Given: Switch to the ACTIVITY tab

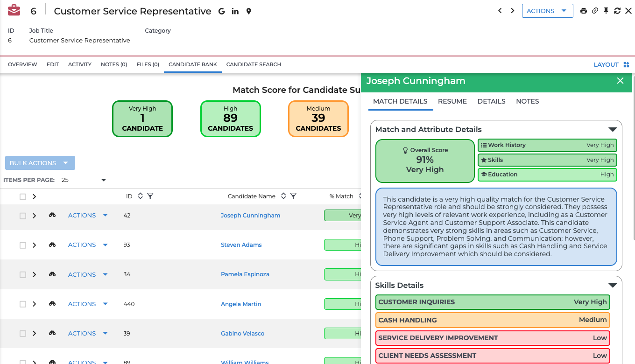Looking at the screenshot, I should point(80,64).
